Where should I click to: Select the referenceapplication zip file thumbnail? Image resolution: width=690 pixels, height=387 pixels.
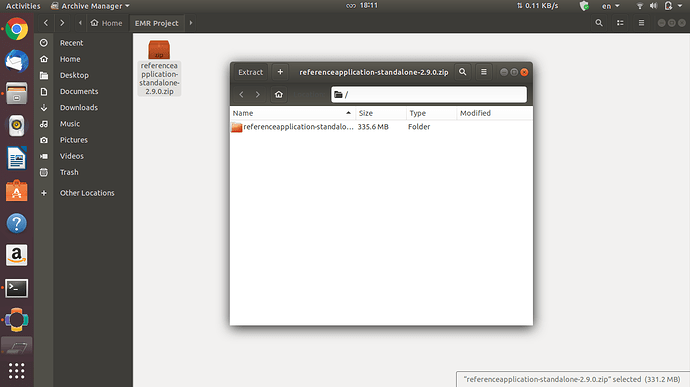click(159, 68)
